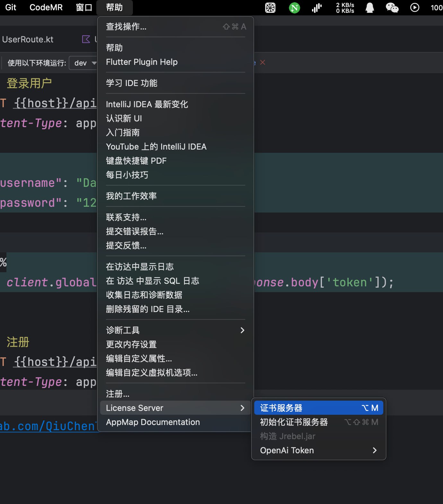
Task: Open 我的工作效率
Action: click(176, 196)
